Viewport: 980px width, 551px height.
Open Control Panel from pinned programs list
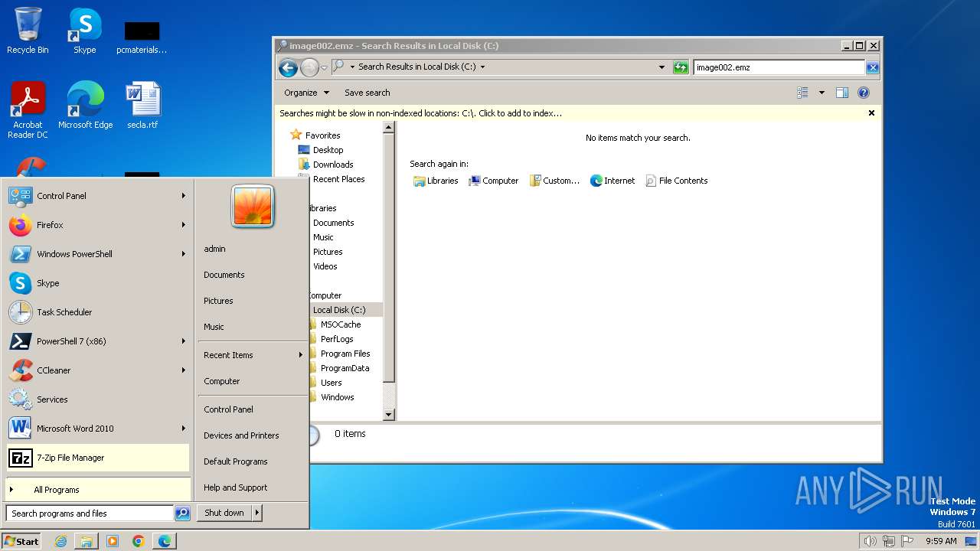tap(97, 196)
